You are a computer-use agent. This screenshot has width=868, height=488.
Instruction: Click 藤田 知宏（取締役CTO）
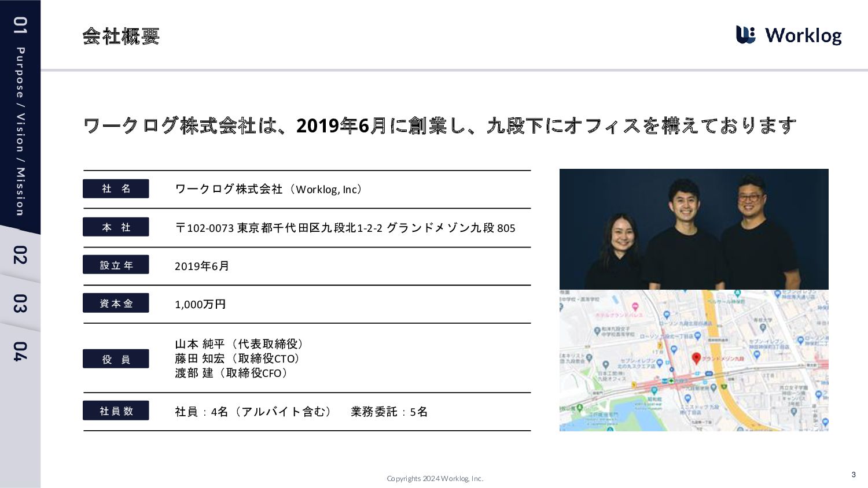pyautogui.click(x=237, y=358)
